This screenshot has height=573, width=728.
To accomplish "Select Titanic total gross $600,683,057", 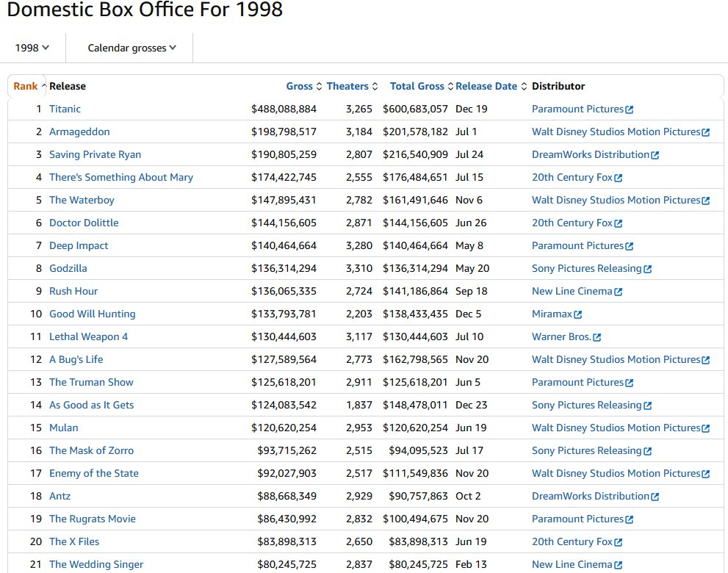I will [415, 109].
